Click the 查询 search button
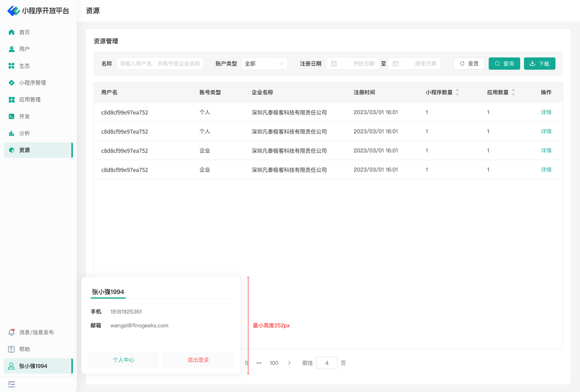 coord(504,64)
